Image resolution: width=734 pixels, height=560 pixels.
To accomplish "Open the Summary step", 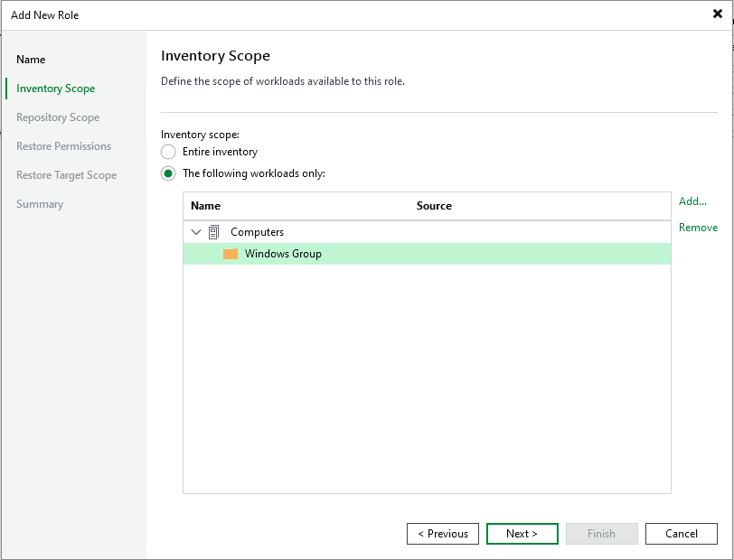I will click(40, 204).
